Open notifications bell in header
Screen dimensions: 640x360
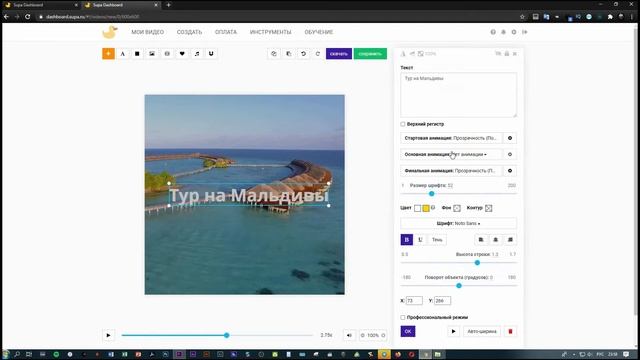[x=503, y=32]
